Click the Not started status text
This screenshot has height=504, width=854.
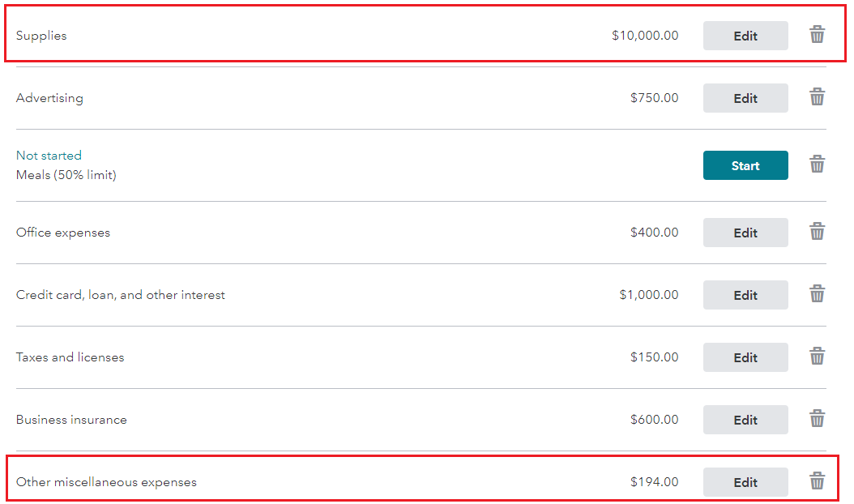pyautogui.click(x=49, y=156)
